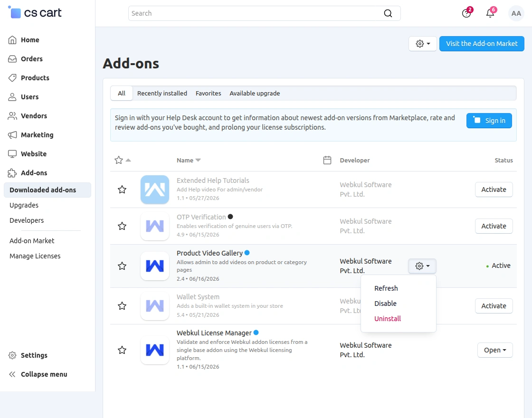The height and width of the screenshot is (418, 532).
Task: Click the calendar icon column header
Action: pos(327,160)
